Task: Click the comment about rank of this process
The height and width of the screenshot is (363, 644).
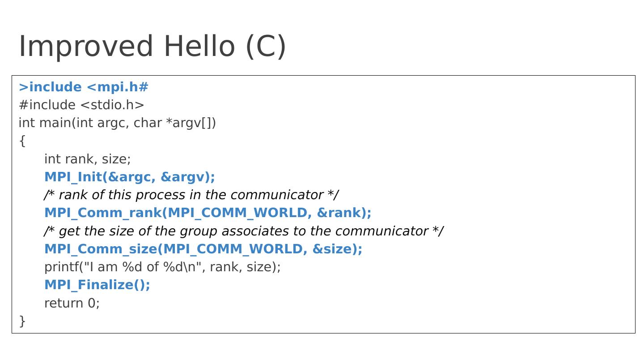Action: pyautogui.click(x=191, y=195)
